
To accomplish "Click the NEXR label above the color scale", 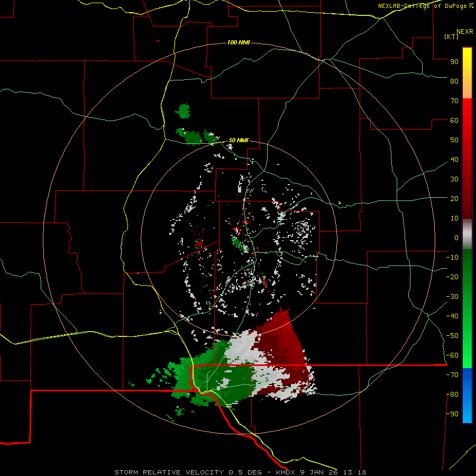I will coord(465,32).
